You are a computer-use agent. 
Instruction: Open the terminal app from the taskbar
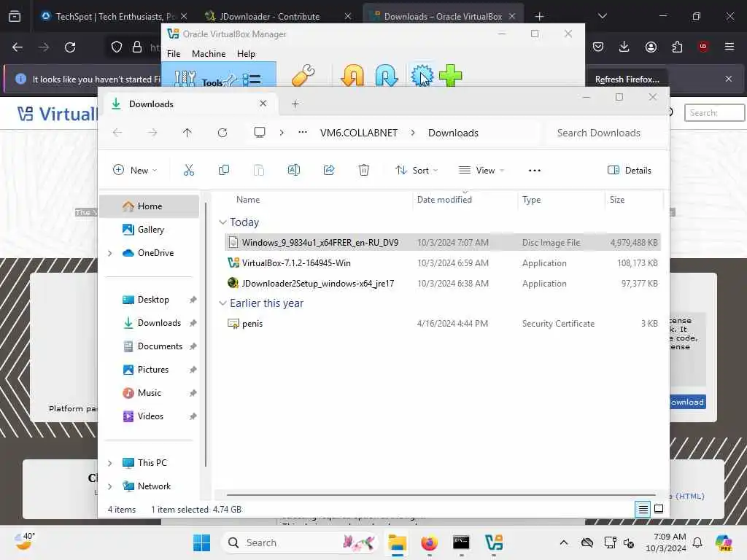click(x=461, y=542)
